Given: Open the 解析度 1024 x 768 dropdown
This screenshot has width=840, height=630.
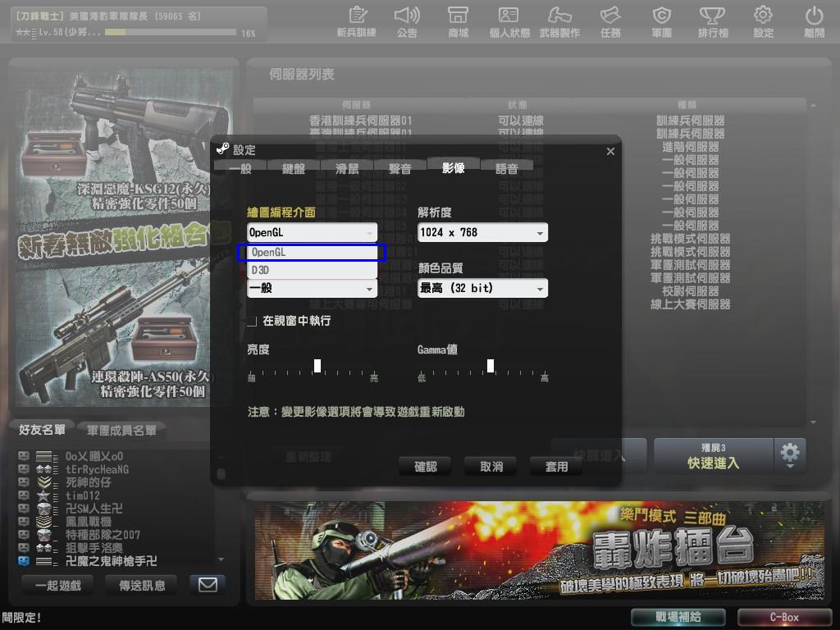Looking at the screenshot, I should 482,232.
